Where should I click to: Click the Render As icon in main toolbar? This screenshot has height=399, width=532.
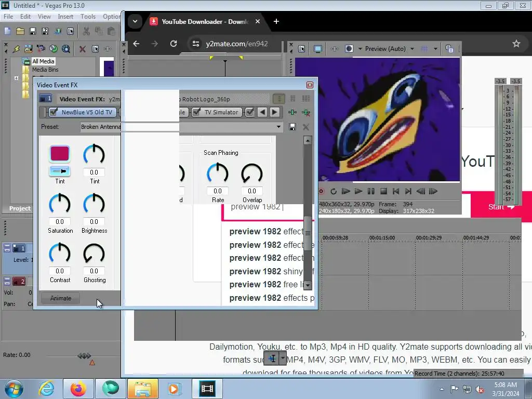coord(58,31)
